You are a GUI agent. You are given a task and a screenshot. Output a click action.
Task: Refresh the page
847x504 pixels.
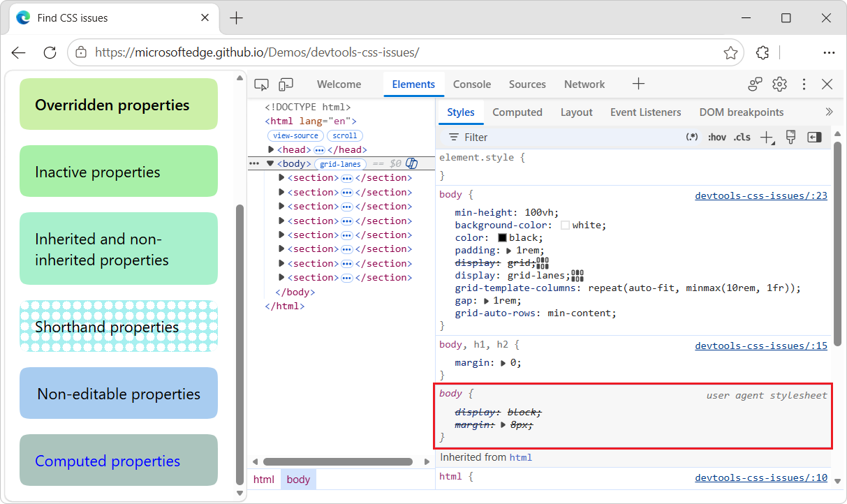click(x=50, y=52)
